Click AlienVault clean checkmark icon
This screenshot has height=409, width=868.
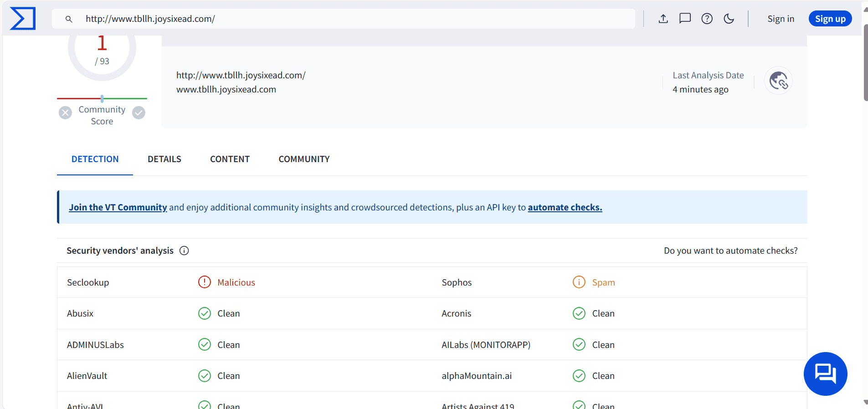point(205,376)
